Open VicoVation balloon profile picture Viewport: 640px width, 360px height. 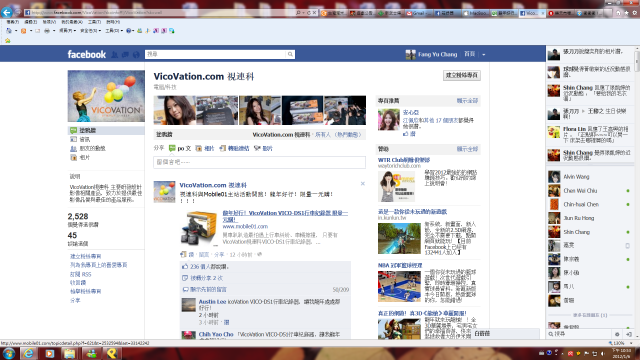click(106, 96)
